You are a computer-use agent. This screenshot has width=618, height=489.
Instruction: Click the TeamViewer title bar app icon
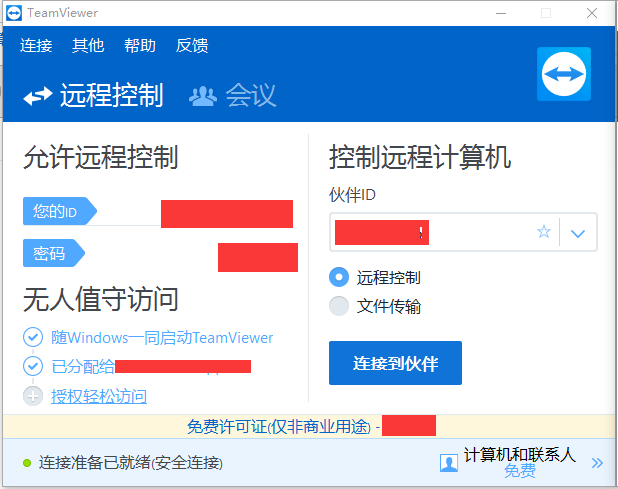coord(14,13)
